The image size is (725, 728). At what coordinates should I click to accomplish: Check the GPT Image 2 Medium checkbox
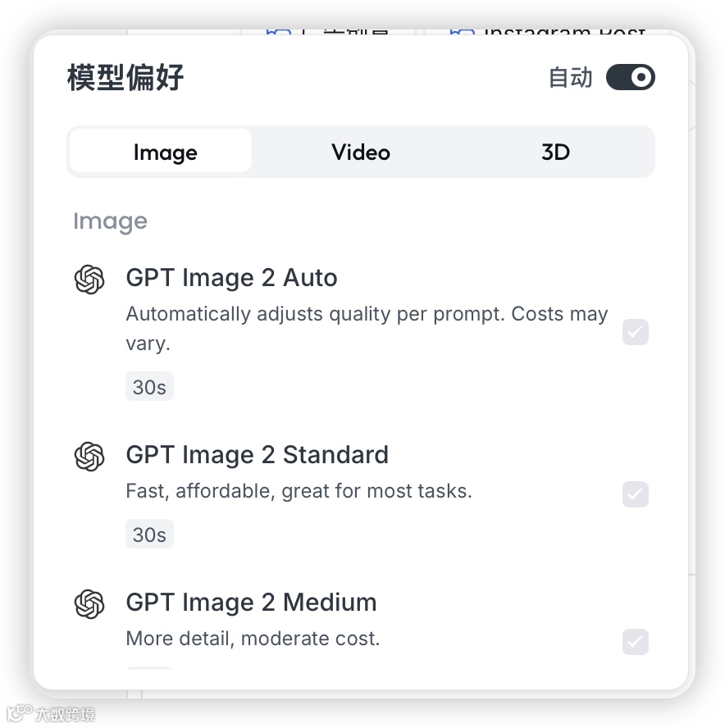(635, 642)
